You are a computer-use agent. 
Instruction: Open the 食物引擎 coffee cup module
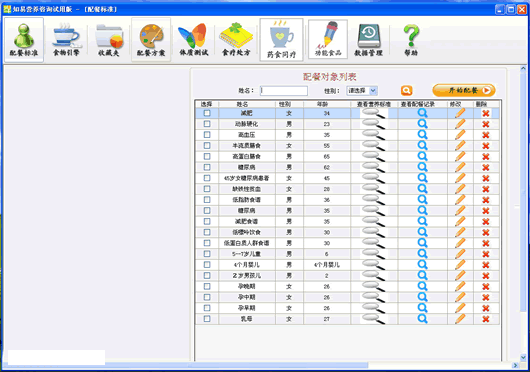66,40
